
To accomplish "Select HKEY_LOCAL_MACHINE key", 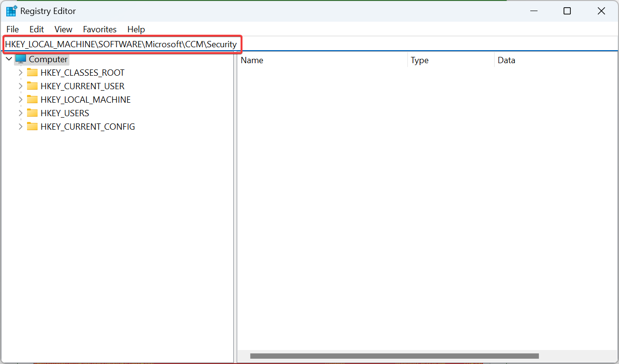I will tap(85, 100).
